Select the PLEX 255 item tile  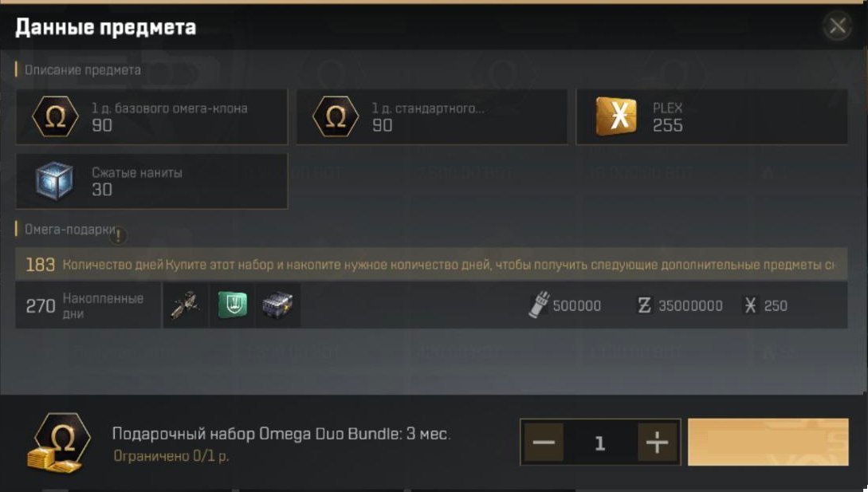click(712, 116)
